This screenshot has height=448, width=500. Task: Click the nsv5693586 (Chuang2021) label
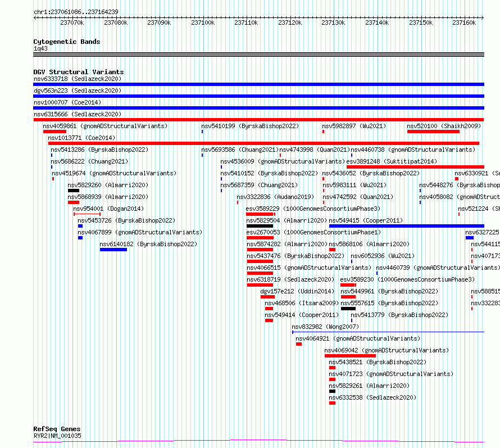point(240,150)
